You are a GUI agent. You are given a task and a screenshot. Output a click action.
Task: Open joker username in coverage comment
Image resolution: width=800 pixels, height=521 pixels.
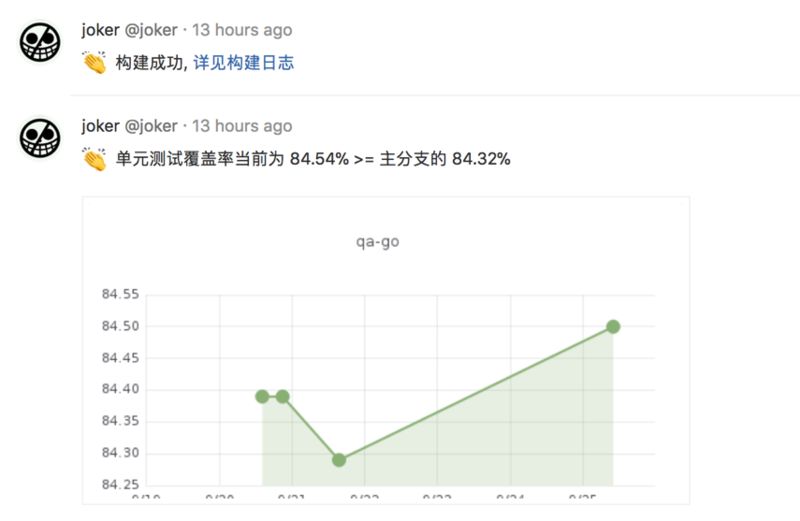pos(100,126)
